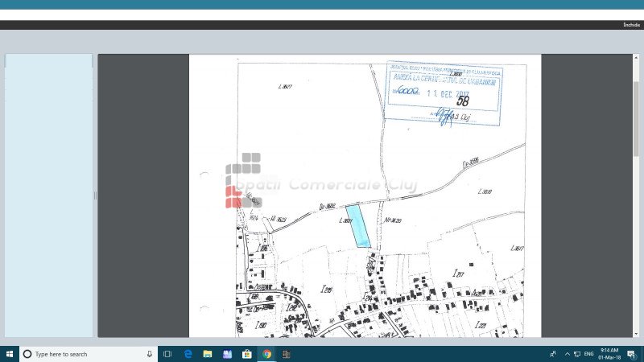The width and height of the screenshot is (644, 362).
Task: Click the blue highlighted parcel on the map
Action: click(x=358, y=225)
